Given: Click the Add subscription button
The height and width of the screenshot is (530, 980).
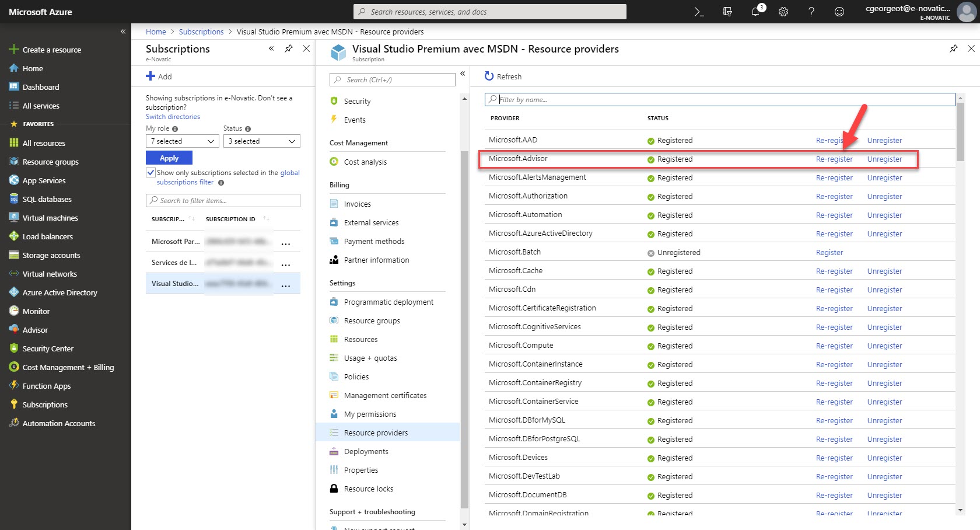Looking at the screenshot, I should coord(159,76).
